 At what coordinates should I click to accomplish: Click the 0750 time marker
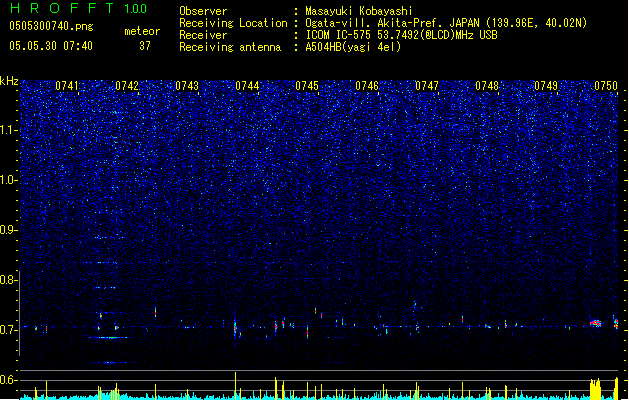coord(606,86)
